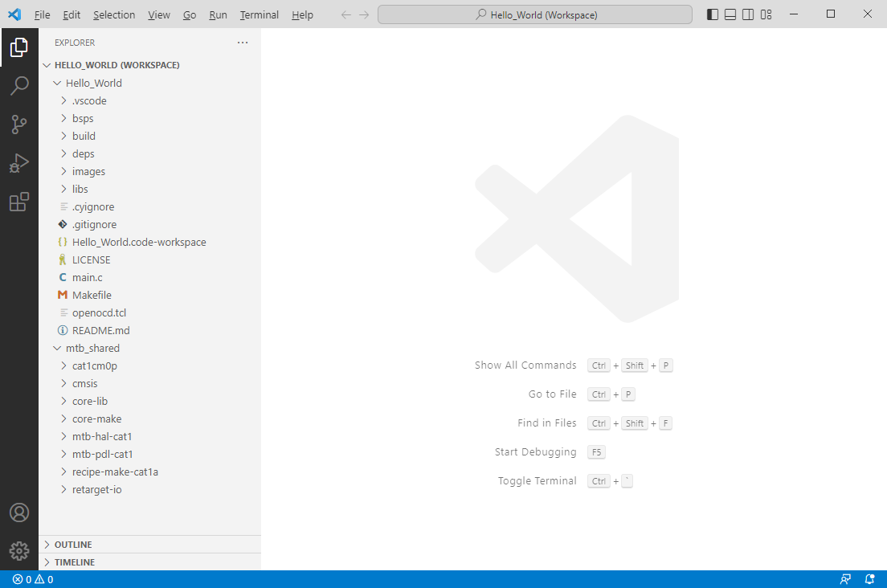
Task: Expand the deps folder
Action: (150, 153)
